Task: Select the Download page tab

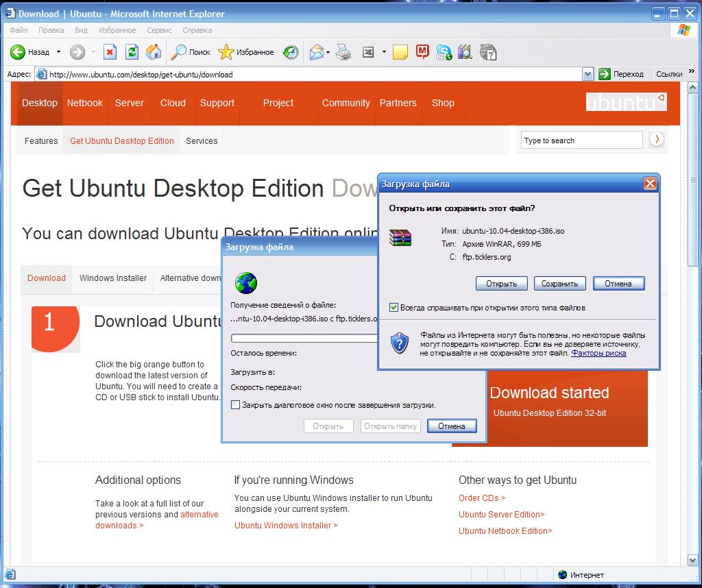Action: pos(47,278)
